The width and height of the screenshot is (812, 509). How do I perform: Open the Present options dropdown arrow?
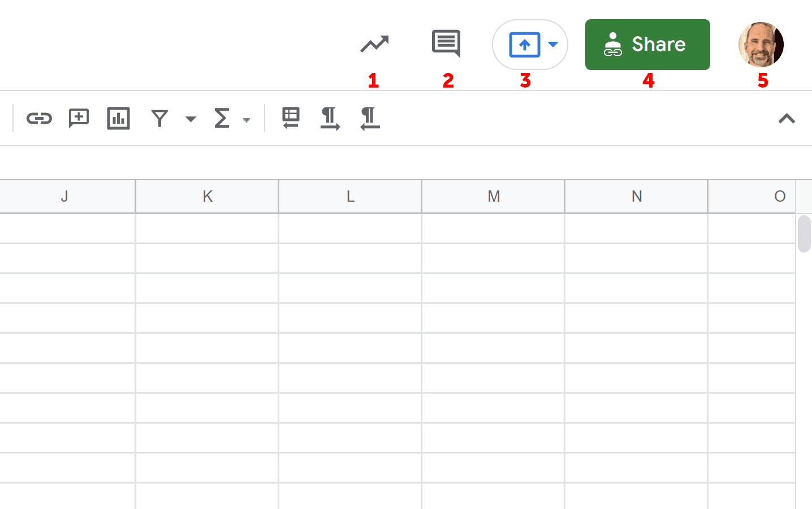tap(552, 44)
